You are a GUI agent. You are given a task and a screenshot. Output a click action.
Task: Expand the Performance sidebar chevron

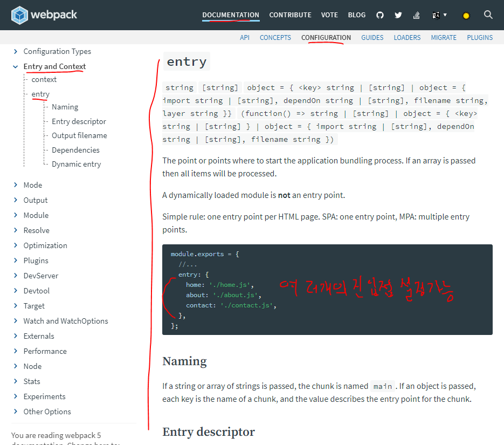pyautogui.click(x=16, y=351)
